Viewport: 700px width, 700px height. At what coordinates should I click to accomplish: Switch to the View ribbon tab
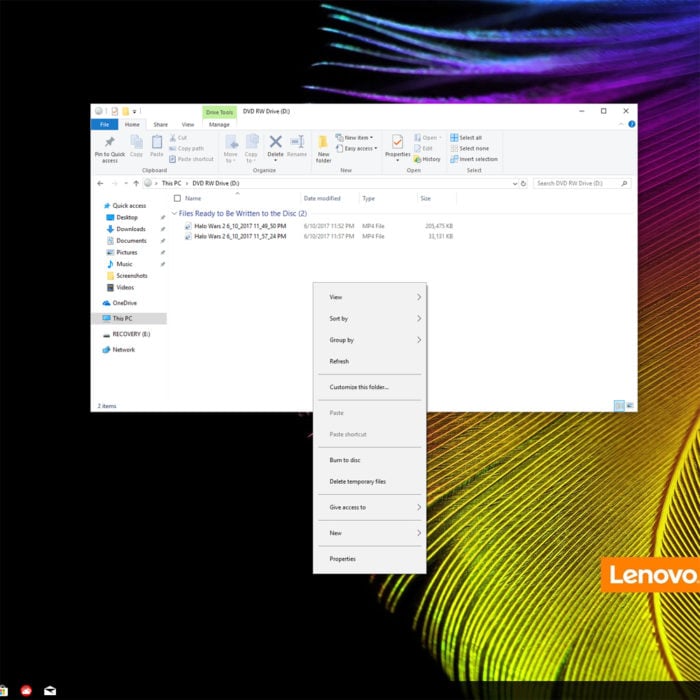[188, 125]
